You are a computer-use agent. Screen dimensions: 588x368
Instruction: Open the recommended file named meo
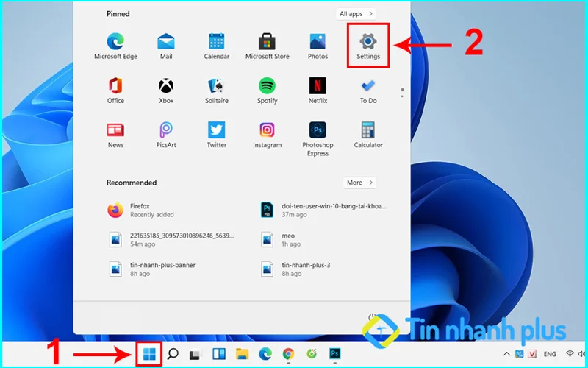pyautogui.click(x=281, y=240)
